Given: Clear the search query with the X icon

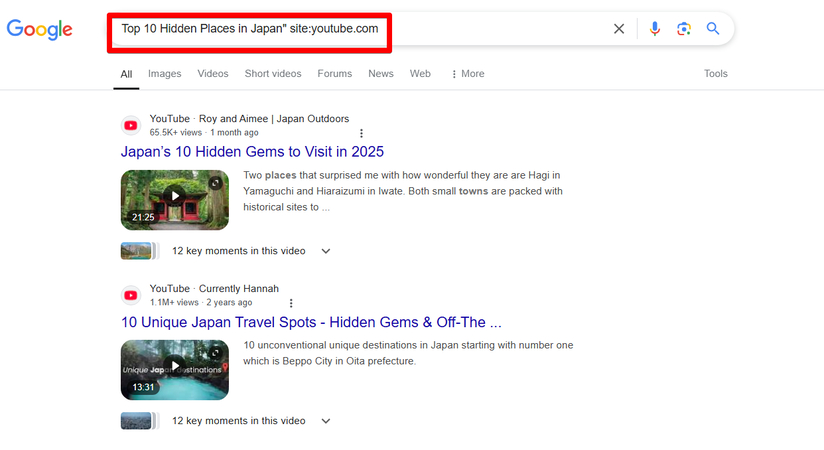Looking at the screenshot, I should (x=619, y=29).
